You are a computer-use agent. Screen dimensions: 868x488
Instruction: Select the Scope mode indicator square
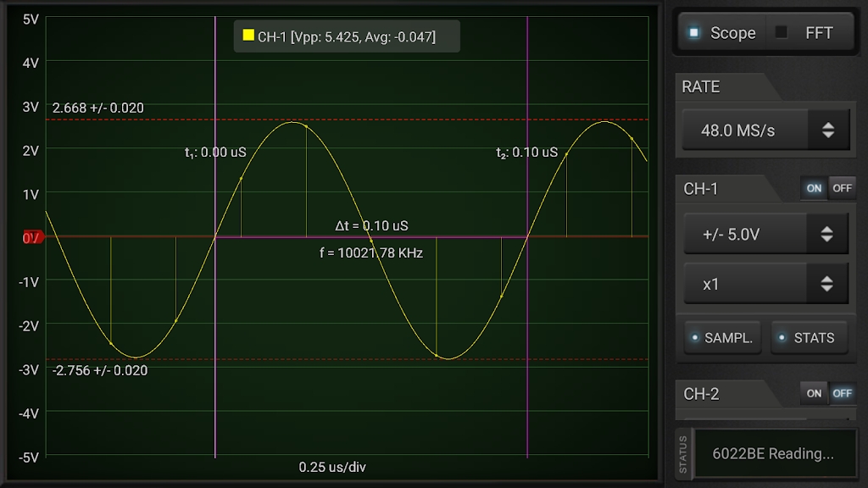click(x=694, y=33)
